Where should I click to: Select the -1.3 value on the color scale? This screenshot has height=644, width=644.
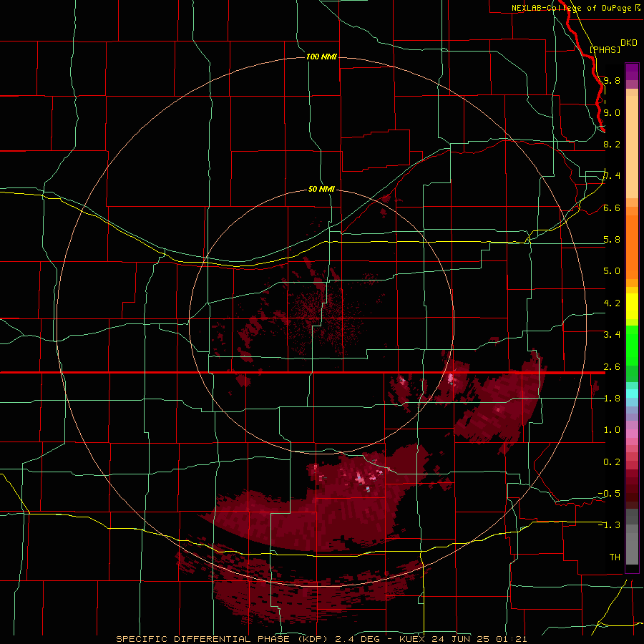pyautogui.click(x=609, y=525)
